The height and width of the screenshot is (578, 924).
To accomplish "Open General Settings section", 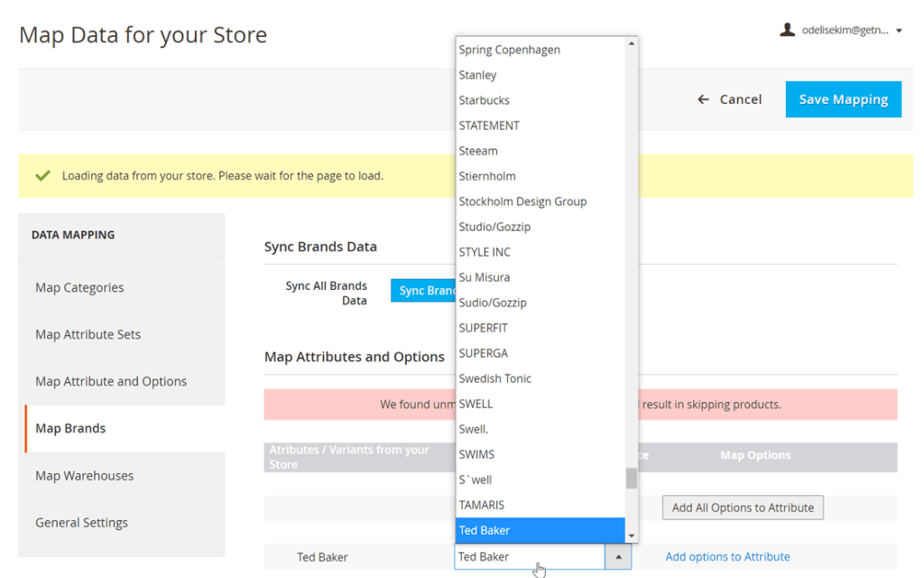I will point(81,523).
